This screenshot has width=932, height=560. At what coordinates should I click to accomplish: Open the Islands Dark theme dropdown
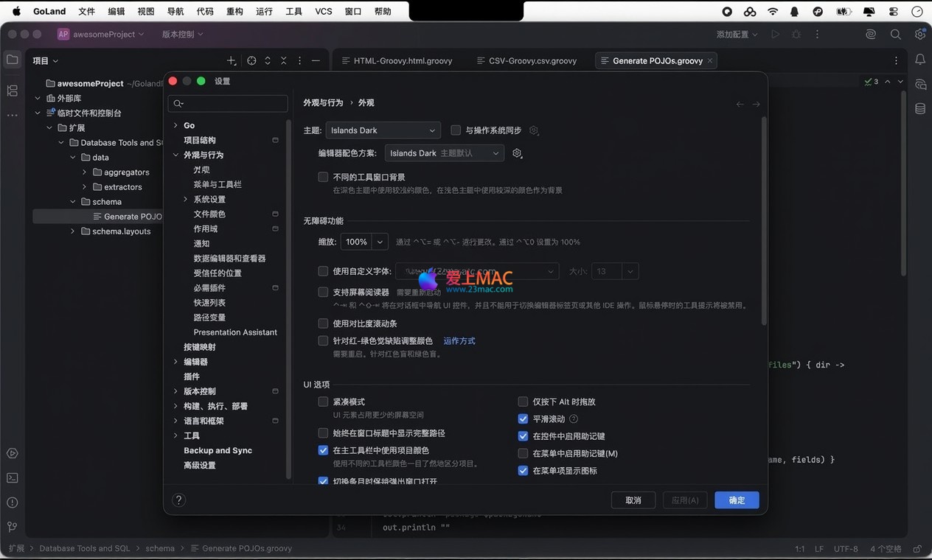point(383,130)
